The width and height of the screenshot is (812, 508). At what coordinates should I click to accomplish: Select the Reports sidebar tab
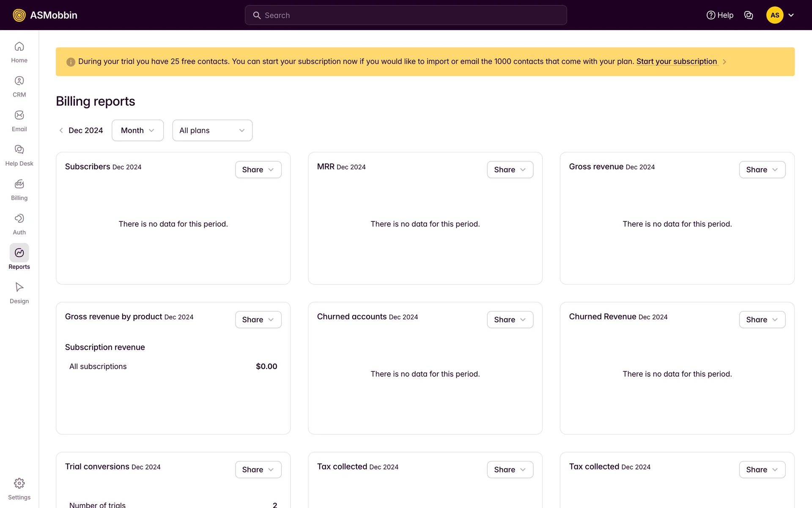coord(19,253)
